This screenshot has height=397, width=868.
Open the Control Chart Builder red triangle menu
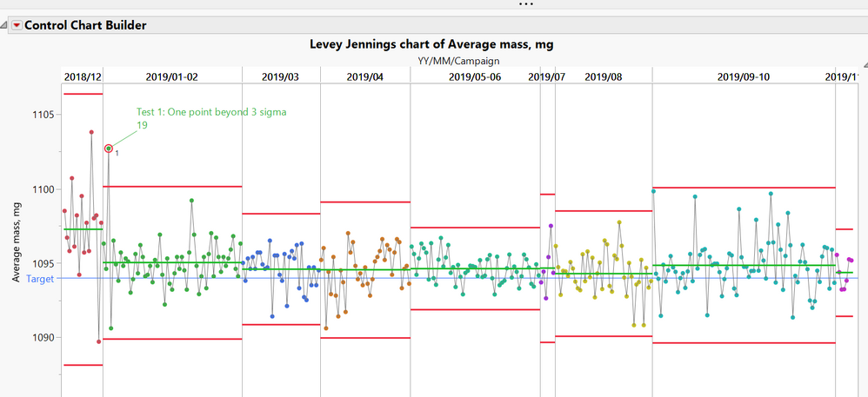(17, 25)
